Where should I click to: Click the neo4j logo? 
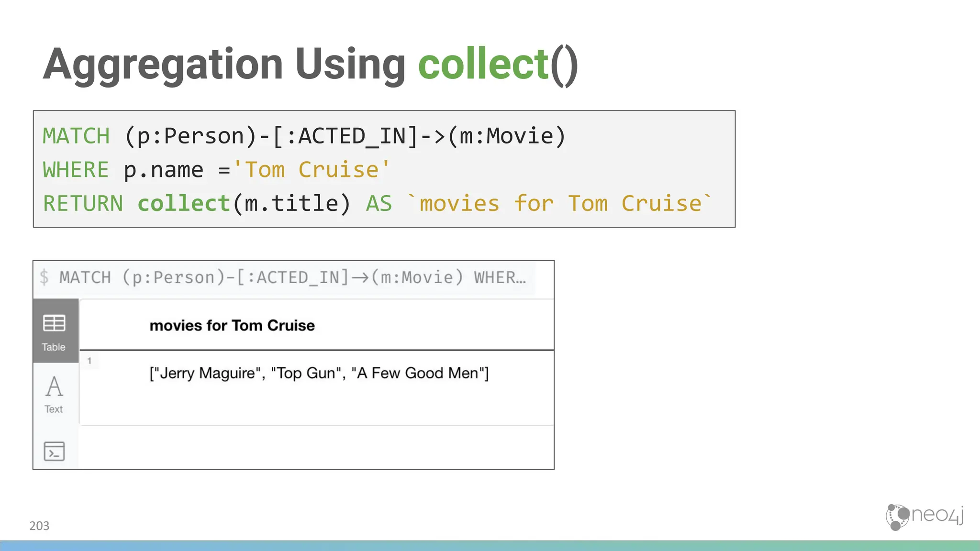pyautogui.click(x=924, y=517)
